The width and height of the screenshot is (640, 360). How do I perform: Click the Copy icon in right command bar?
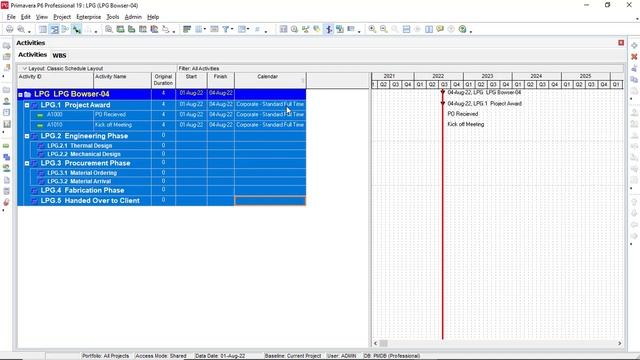pos(634,80)
